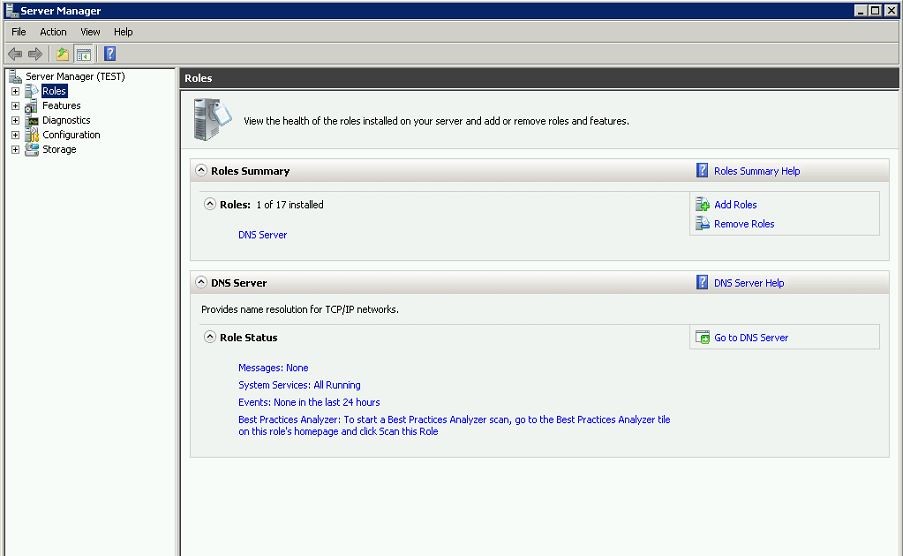Close the Server Manager window

click(891, 10)
